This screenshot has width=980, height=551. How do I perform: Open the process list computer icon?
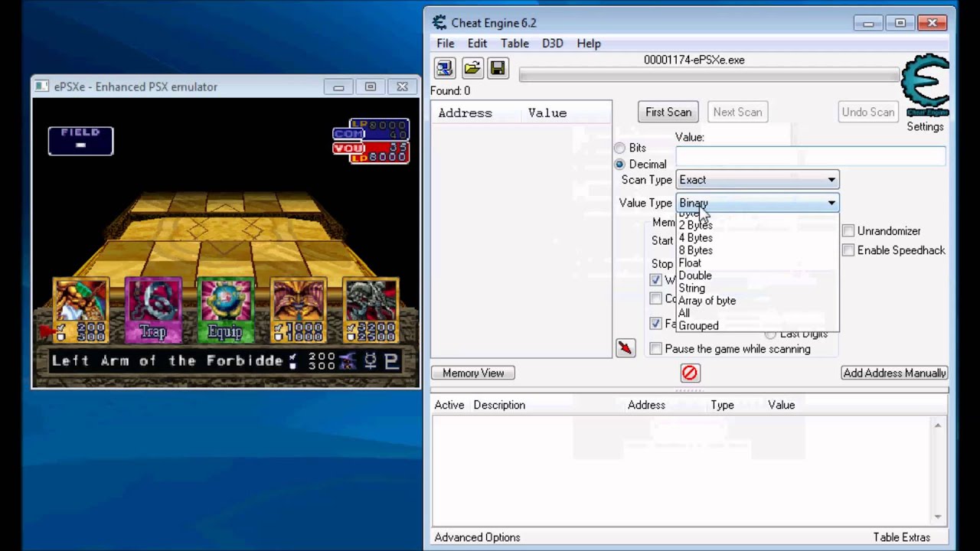pyautogui.click(x=445, y=68)
